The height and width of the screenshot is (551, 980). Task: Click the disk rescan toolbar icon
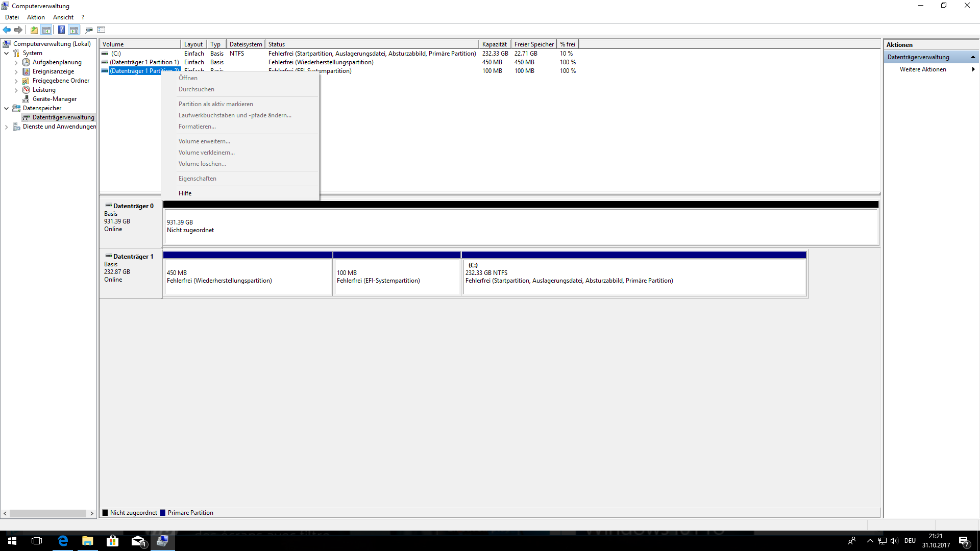tap(89, 30)
